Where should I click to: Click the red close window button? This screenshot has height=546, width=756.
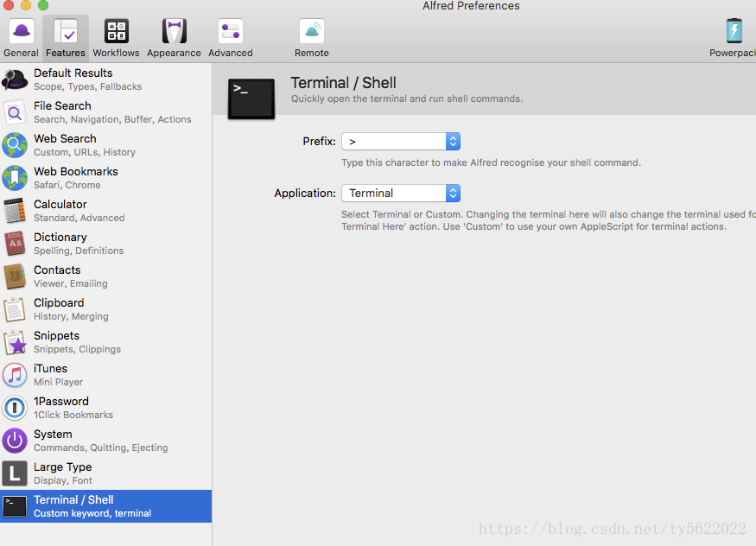pyautogui.click(x=9, y=5)
